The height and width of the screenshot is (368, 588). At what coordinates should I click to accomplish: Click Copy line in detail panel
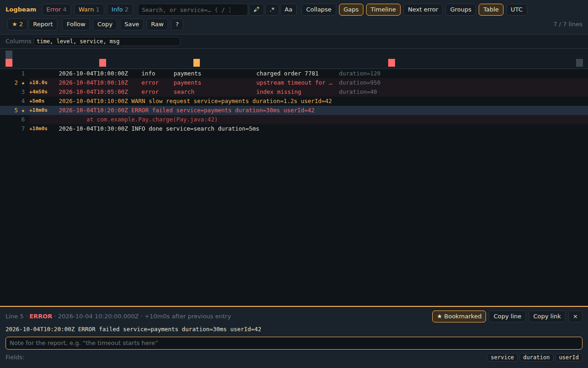click(x=507, y=316)
